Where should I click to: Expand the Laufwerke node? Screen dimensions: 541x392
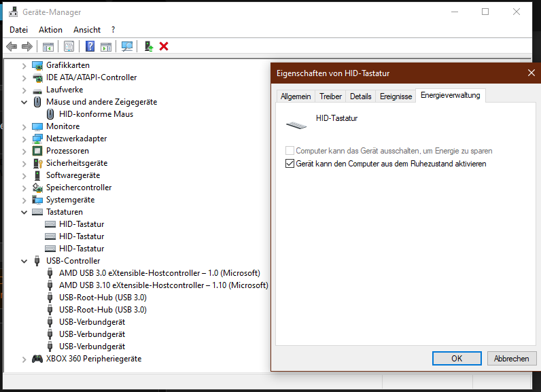[24, 90]
